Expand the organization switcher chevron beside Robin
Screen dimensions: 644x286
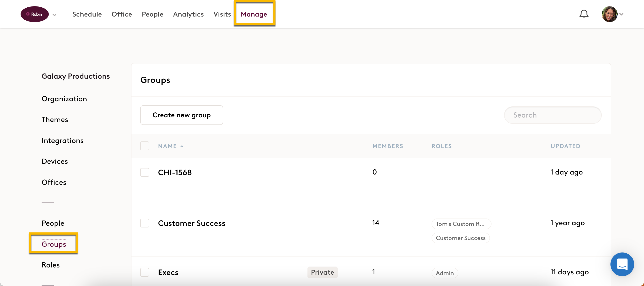click(x=55, y=15)
